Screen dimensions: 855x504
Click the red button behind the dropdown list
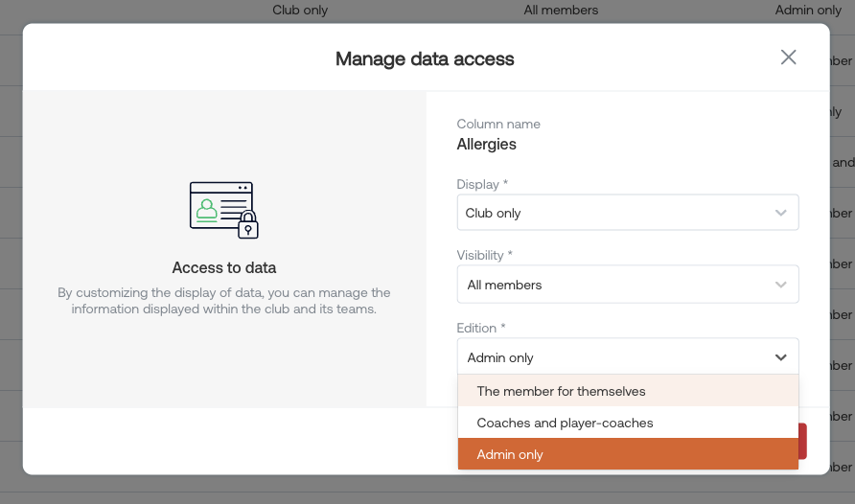(x=802, y=442)
